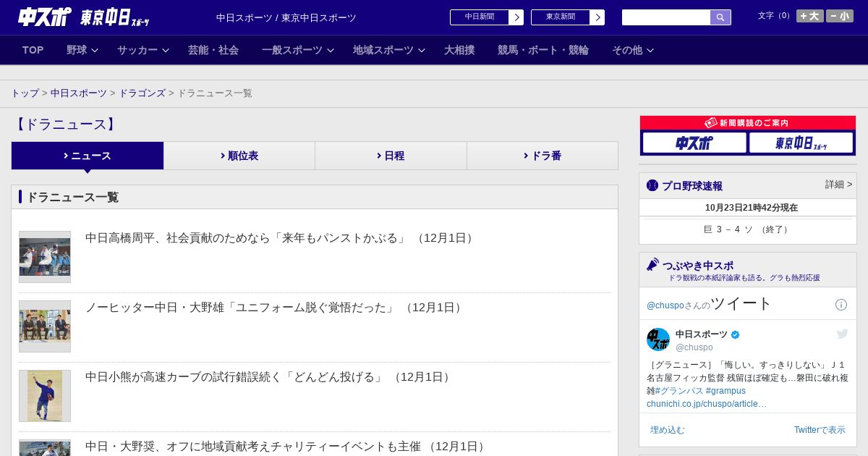This screenshot has width=868, height=456.
Task: Click the 中日スポーツ account name in tweet
Action: tap(702, 334)
